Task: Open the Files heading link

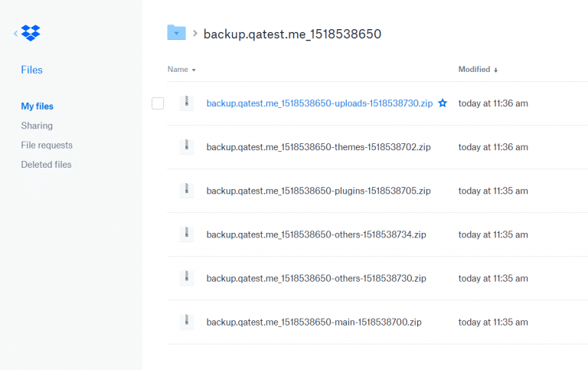Action: tap(31, 70)
